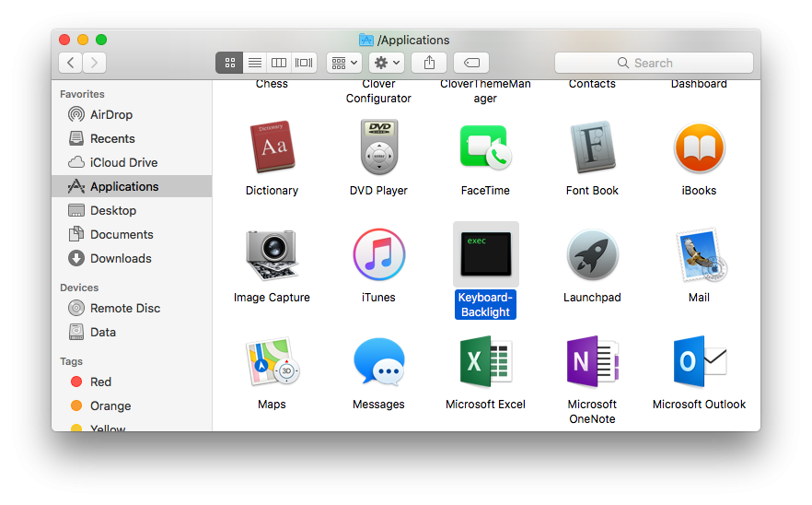The height and width of the screenshot is (505, 812).
Task: Open the item arrangement dropdown
Action: tap(344, 63)
